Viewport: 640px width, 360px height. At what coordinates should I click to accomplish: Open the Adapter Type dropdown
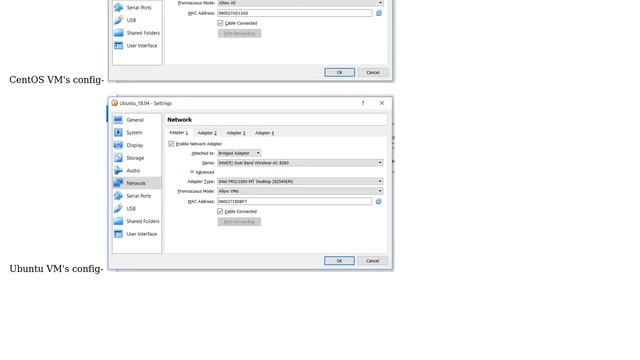(x=300, y=182)
